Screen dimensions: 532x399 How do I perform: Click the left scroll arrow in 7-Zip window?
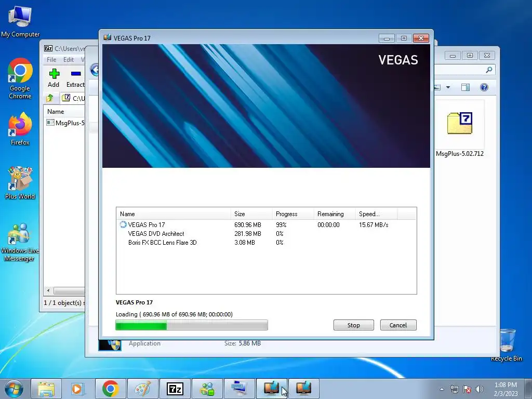[48, 290]
